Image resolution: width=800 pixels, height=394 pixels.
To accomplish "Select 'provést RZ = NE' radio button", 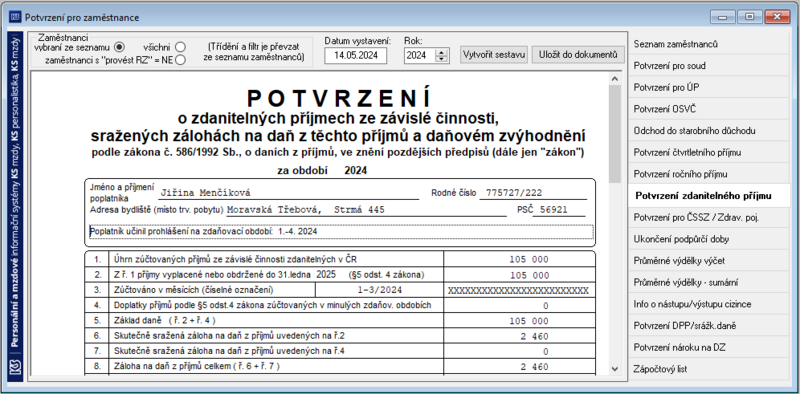I will (x=180, y=60).
